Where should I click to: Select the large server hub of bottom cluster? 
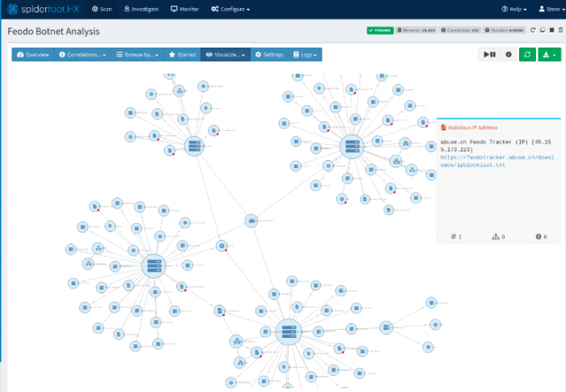(x=289, y=332)
